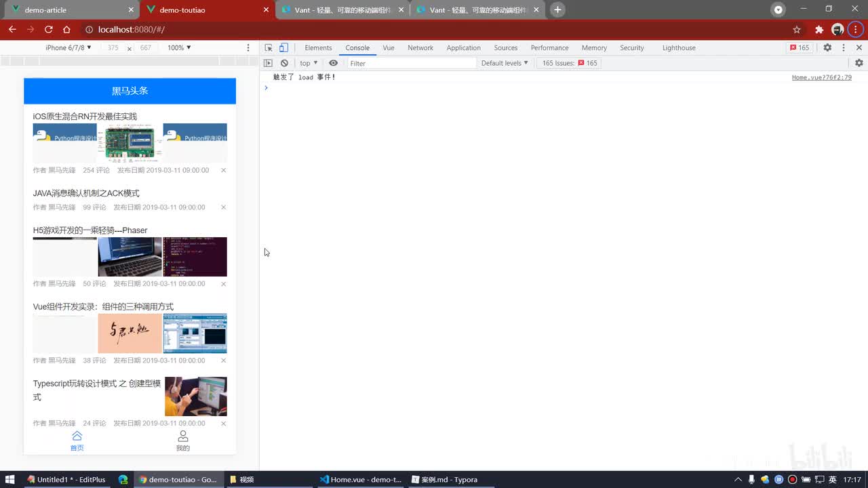Viewport: 868px width, 488px height.
Task: Open the 165 Issues counter
Action: (x=570, y=63)
